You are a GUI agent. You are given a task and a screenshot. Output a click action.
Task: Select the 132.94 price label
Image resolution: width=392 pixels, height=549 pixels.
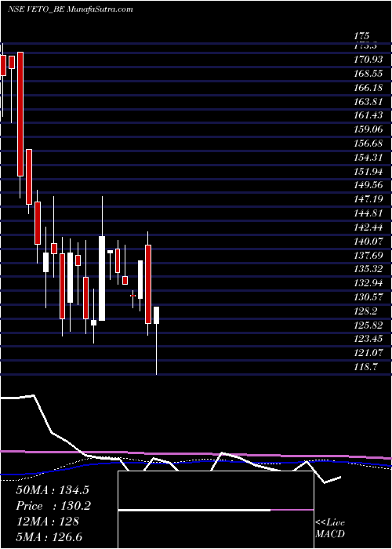368,283
